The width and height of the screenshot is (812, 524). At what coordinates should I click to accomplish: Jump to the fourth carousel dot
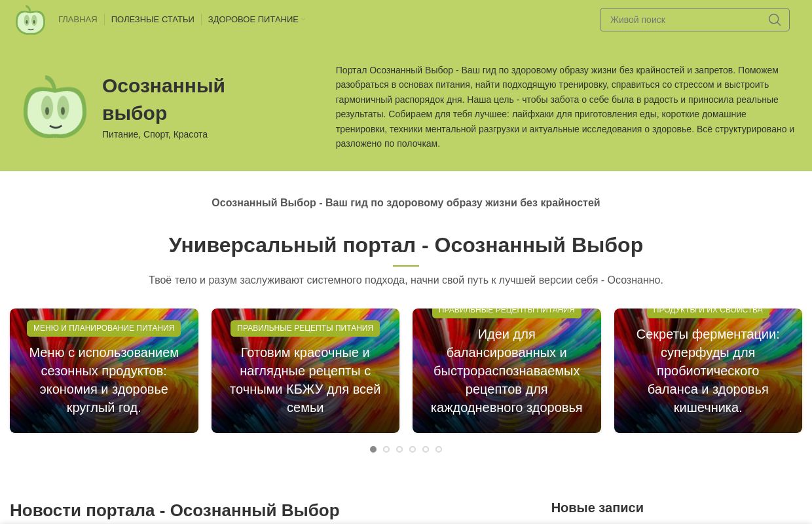coord(413,449)
